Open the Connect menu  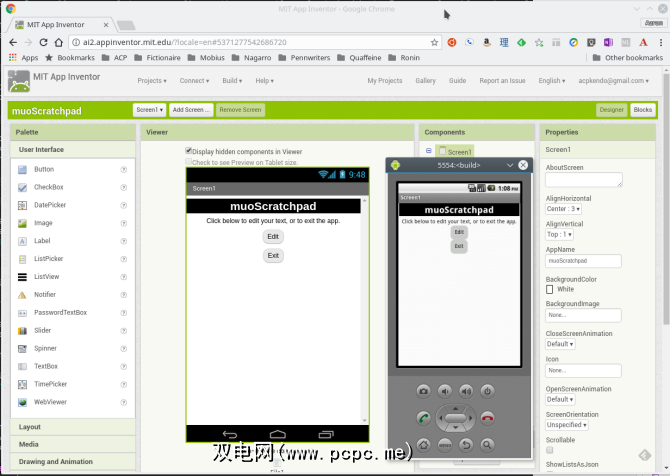[x=194, y=81]
